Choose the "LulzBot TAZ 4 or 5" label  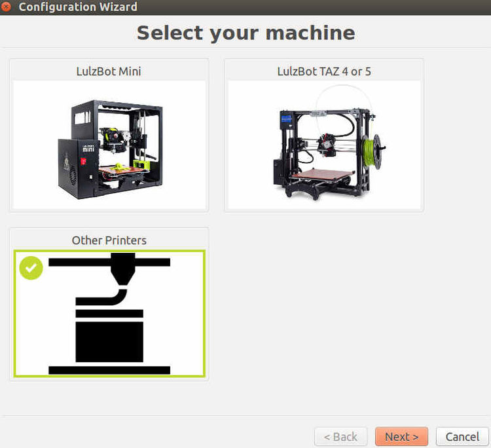[324, 71]
